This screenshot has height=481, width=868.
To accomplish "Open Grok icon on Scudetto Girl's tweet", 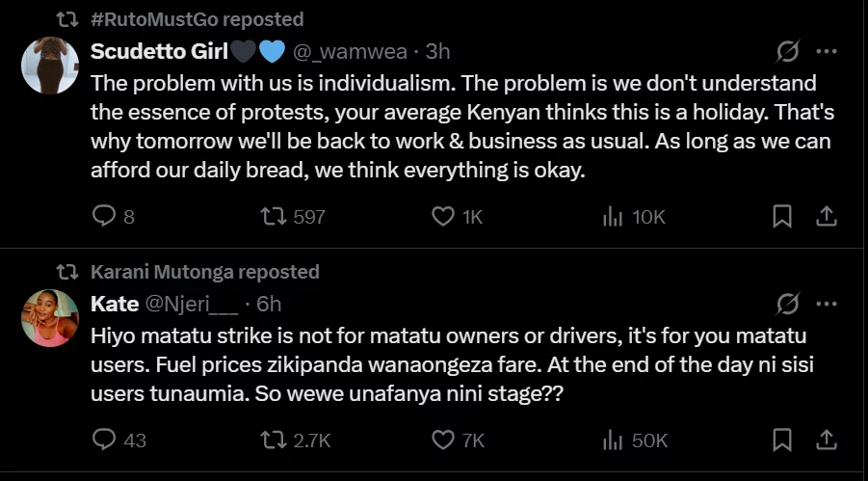I will (x=787, y=51).
